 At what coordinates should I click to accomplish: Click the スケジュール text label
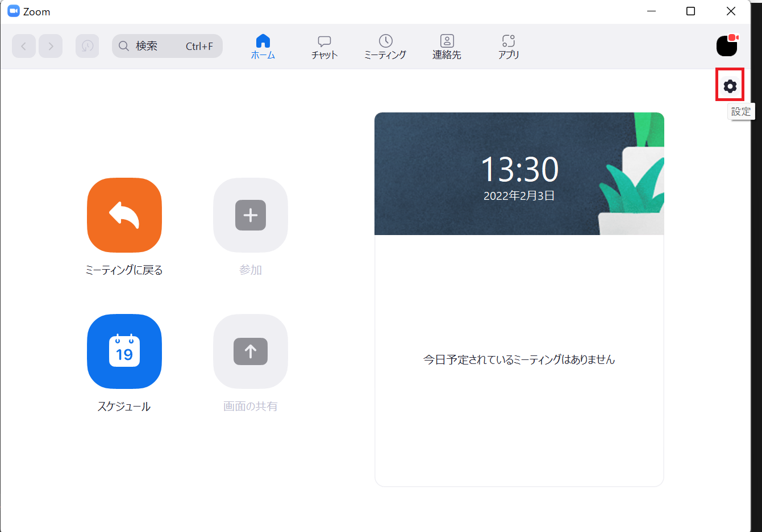pyautogui.click(x=124, y=407)
